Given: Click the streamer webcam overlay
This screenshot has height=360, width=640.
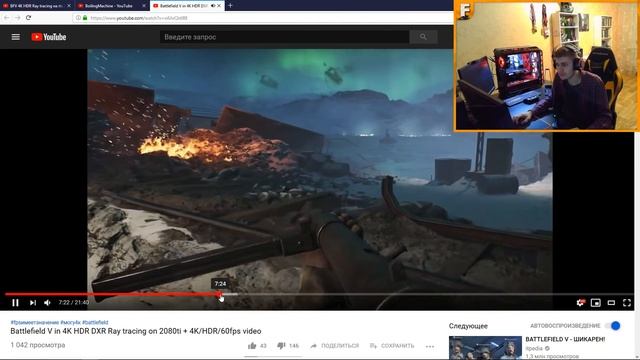Looking at the screenshot, I should point(547,65).
